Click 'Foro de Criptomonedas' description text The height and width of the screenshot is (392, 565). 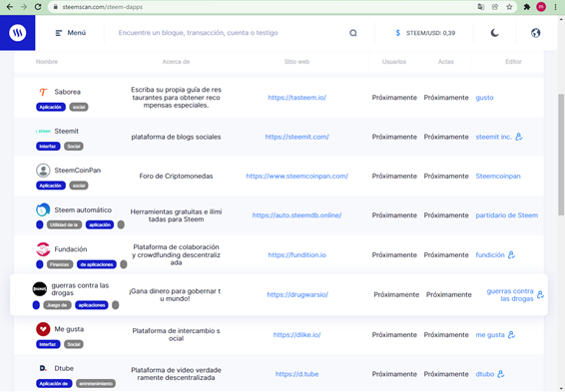[x=177, y=176]
